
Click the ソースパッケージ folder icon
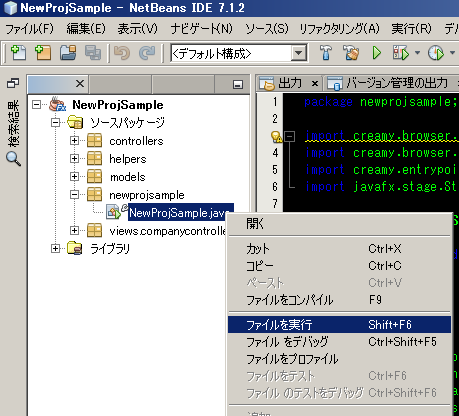point(75,122)
